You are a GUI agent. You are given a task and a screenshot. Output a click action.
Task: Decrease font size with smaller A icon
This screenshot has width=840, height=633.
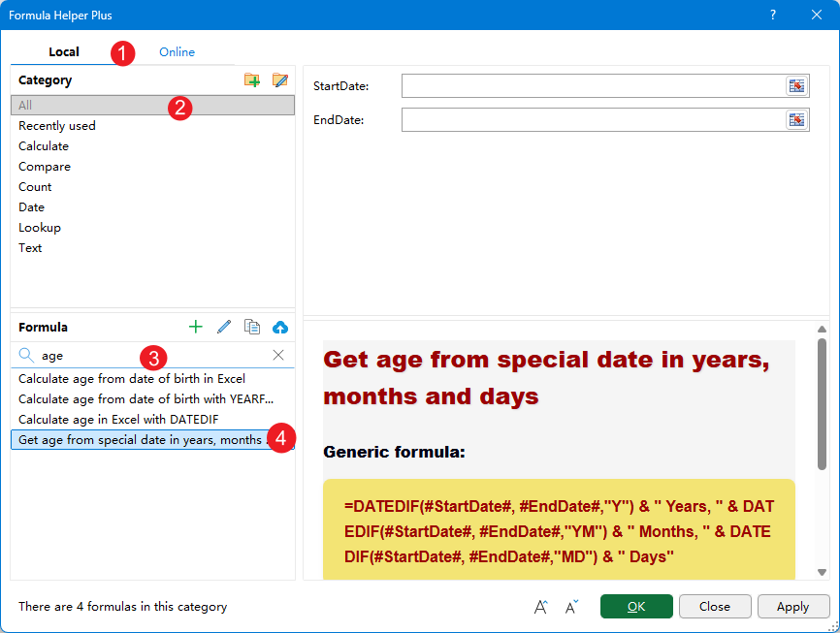[571, 607]
